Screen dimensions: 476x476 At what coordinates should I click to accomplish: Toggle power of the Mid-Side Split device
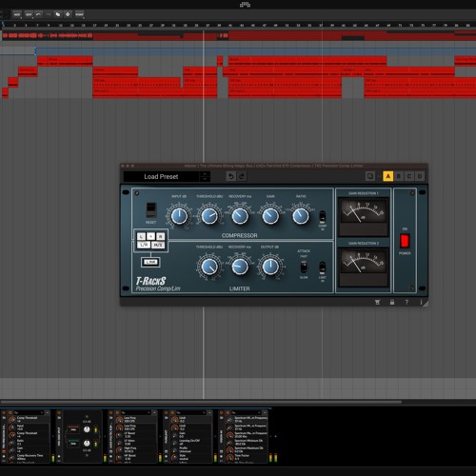point(59,413)
